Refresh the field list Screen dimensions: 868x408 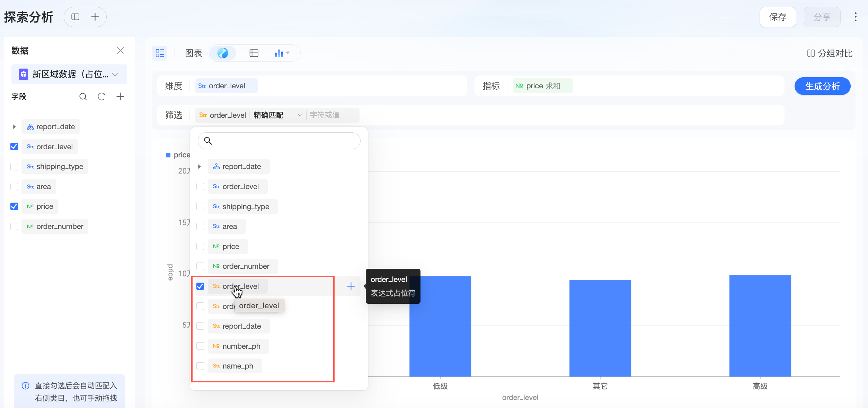(x=101, y=97)
